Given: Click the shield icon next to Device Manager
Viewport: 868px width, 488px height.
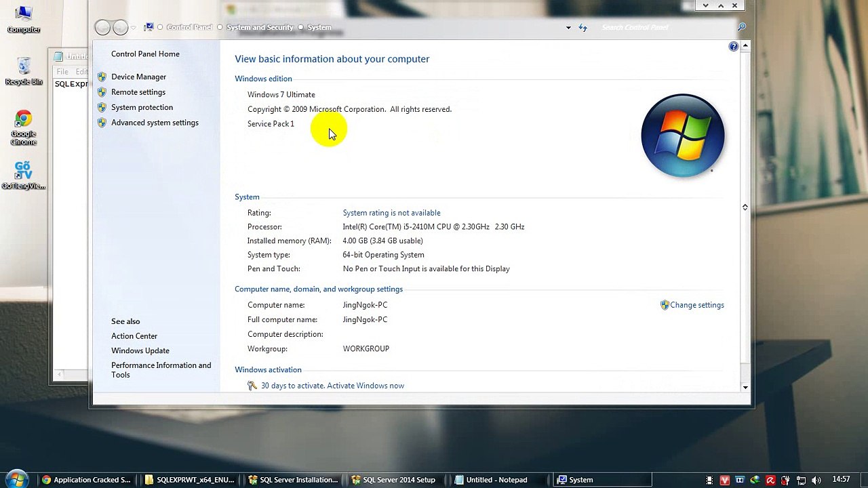Looking at the screenshot, I should [x=102, y=77].
